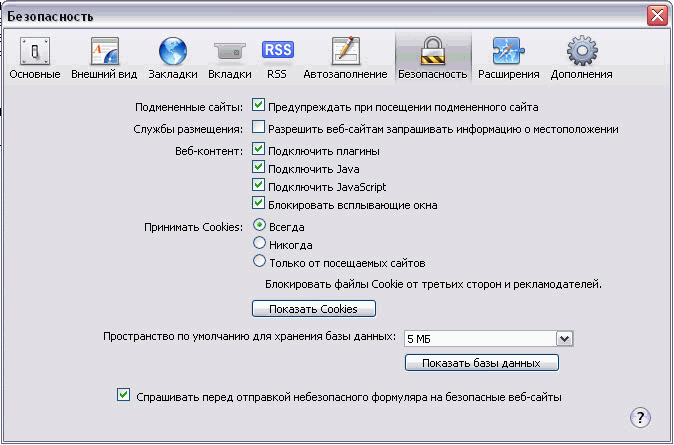Open the Автозаполнение autofill icon
Image resolution: width=674 pixels, height=445 pixels.
tap(346, 51)
